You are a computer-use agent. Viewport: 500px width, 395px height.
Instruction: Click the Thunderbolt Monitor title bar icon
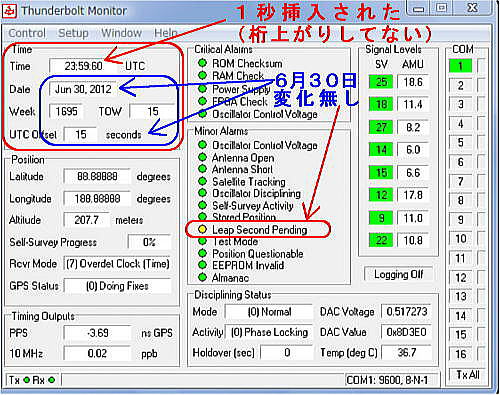coord(10,11)
